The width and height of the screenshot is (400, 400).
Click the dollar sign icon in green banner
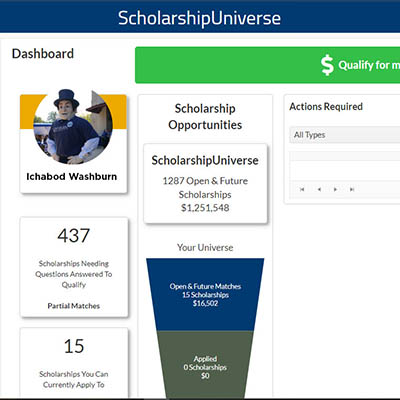click(x=327, y=65)
